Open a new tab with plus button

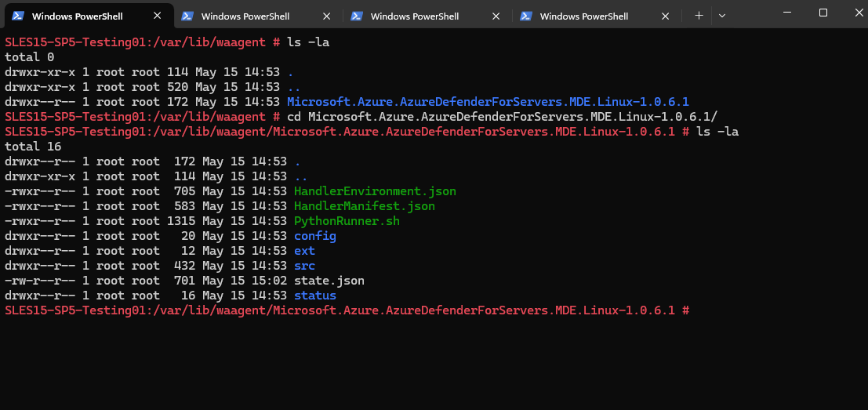699,16
